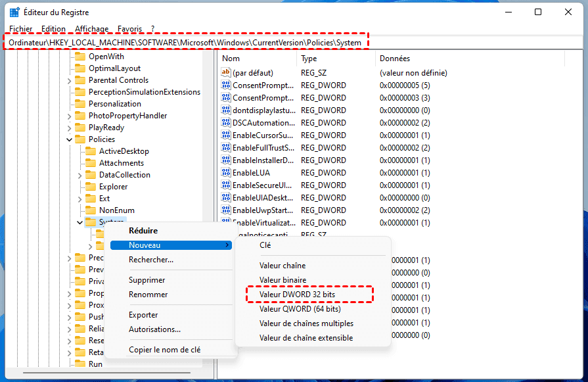Choose Exporter in the context menu
The height and width of the screenshot is (382, 588).
(x=171, y=315)
